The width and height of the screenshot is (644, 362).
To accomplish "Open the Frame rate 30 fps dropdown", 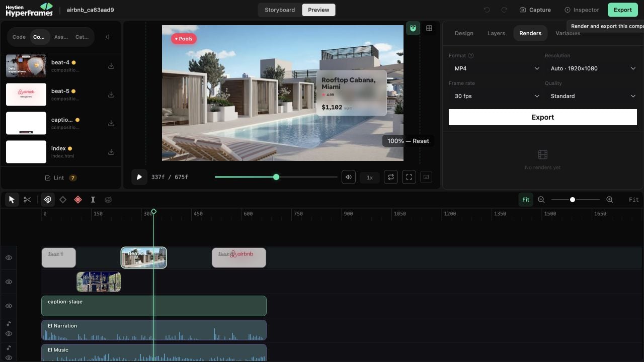I will click(x=496, y=96).
